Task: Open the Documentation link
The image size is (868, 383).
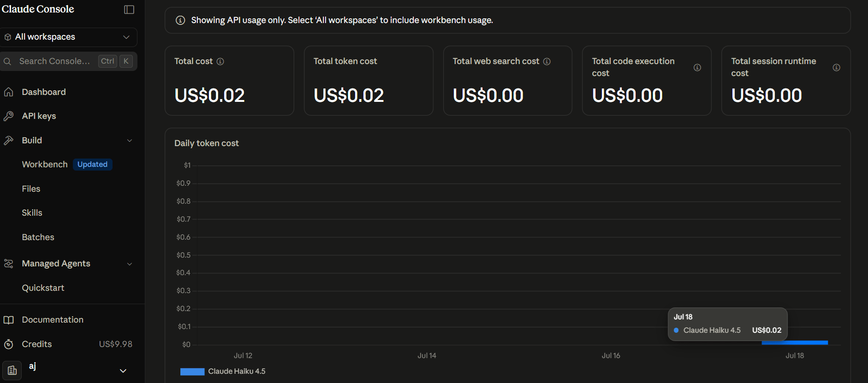Action: pyautogui.click(x=53, y=320)
